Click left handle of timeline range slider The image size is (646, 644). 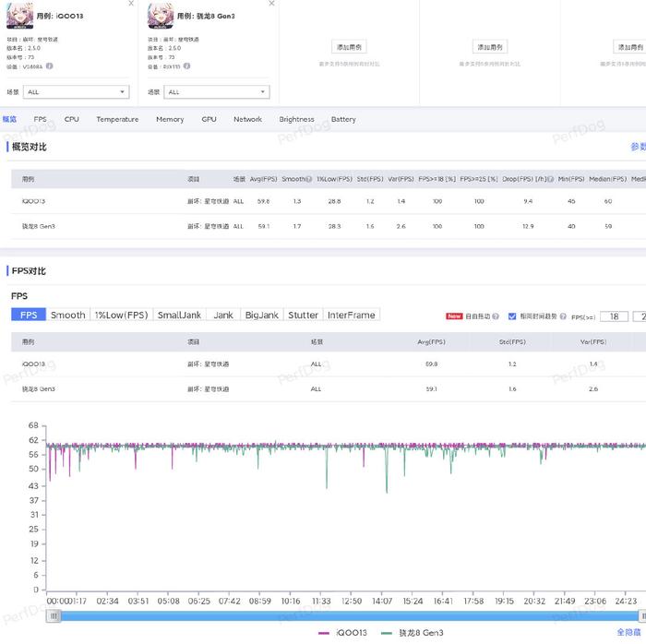point(54,615)
